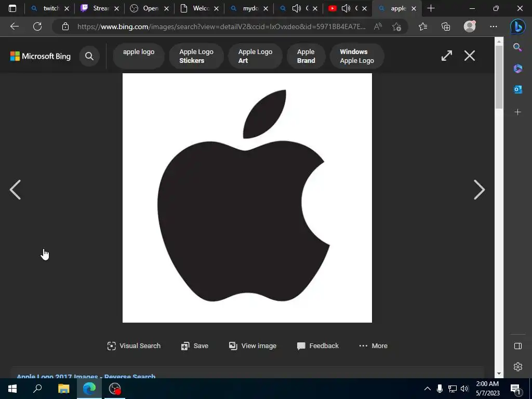Image resolution: width=532 pixels, height=399 pixels.
Task: Open the Favorites list icon
Action: click(x=423, y=26)
